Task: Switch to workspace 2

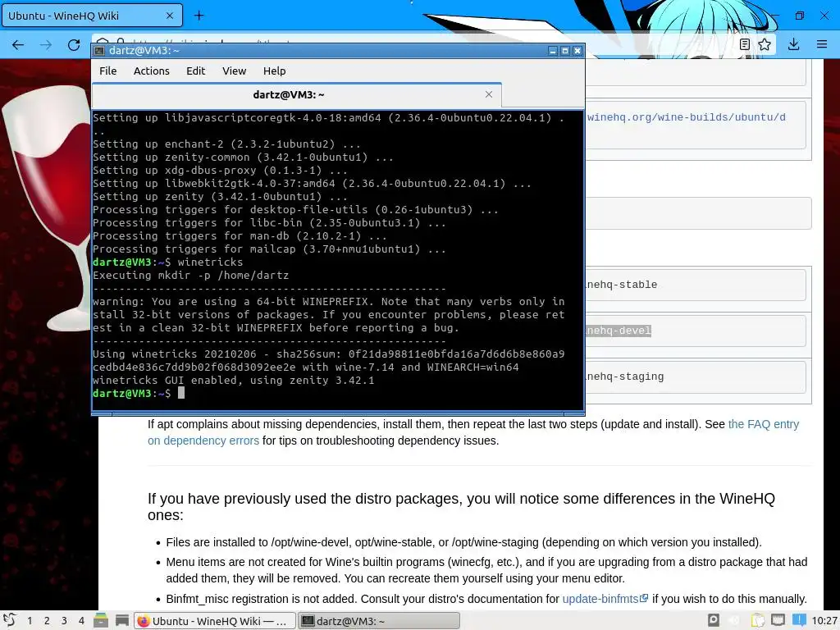Action: point(47,620)
